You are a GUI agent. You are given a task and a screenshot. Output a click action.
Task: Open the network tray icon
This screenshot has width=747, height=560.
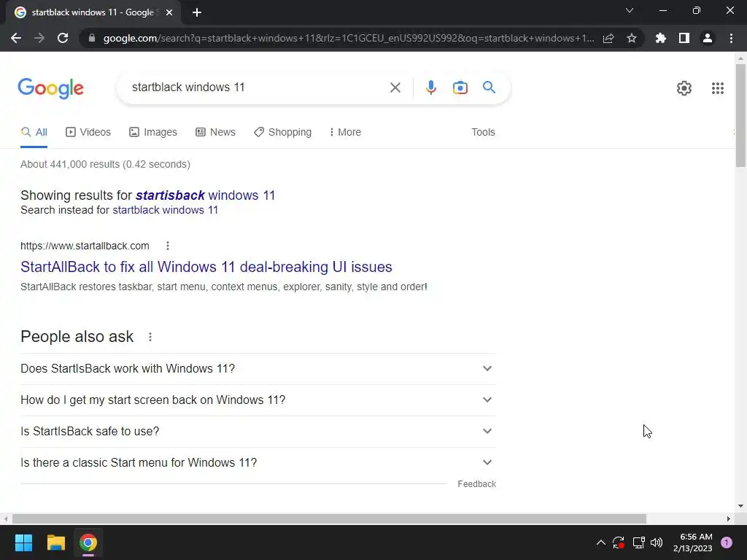[638, 542]
